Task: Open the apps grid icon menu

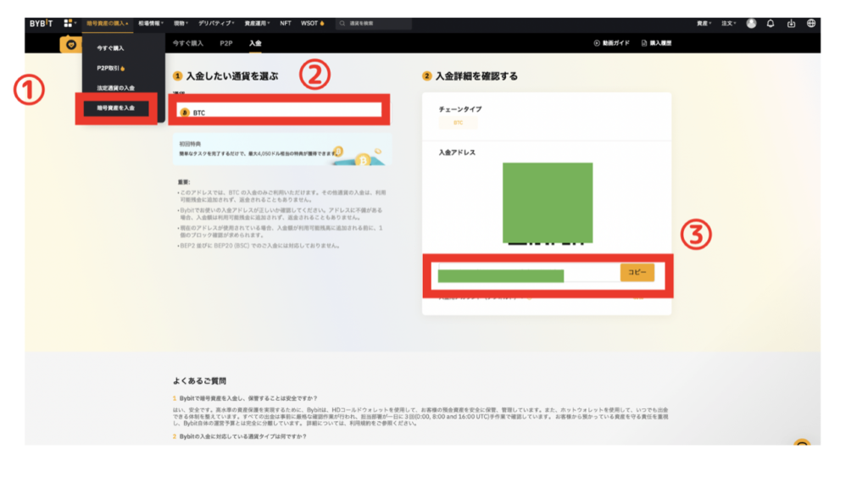Action: click(x=68, y=24)
